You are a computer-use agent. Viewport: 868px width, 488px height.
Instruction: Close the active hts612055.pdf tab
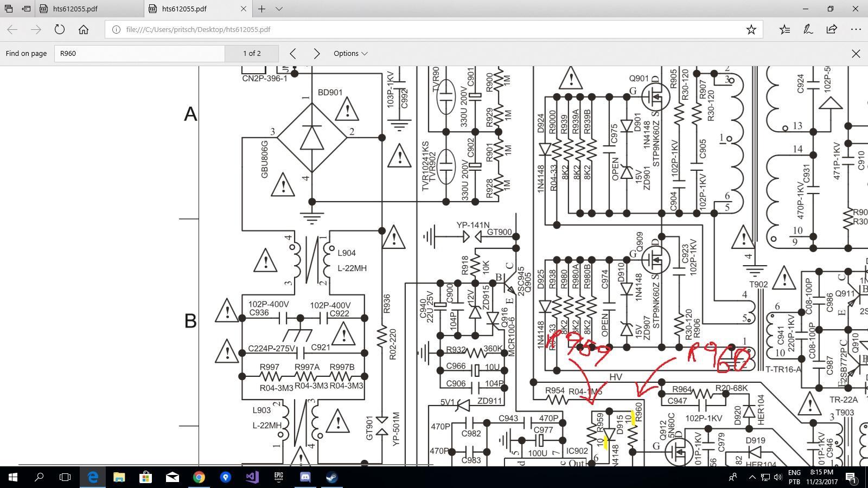pyautogui.click(x=243, y=9)
